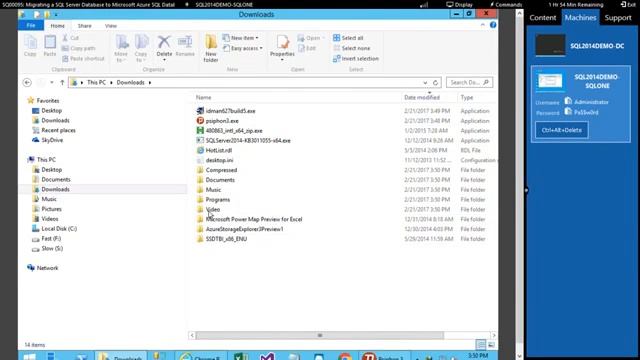
Task: Click the Copy path command
Action: click(78, 48)
